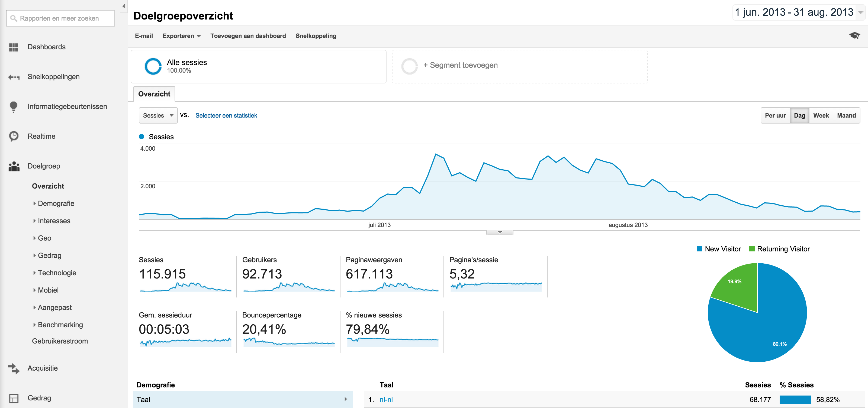Click the Returning Visitor legend swatch
Viewport: 868px width, 408px height.
[752, 249]
